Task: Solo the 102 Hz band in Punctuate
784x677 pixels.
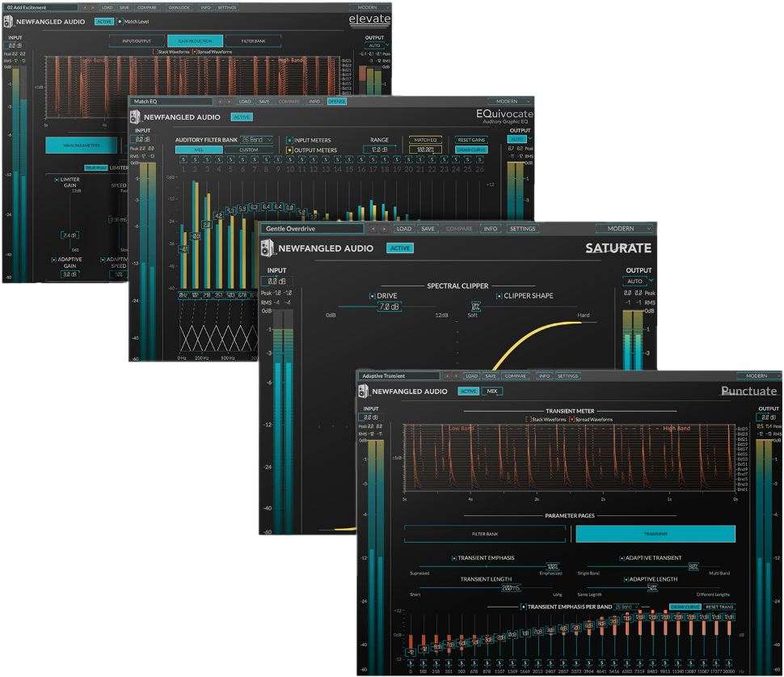Action: (424, 663)
